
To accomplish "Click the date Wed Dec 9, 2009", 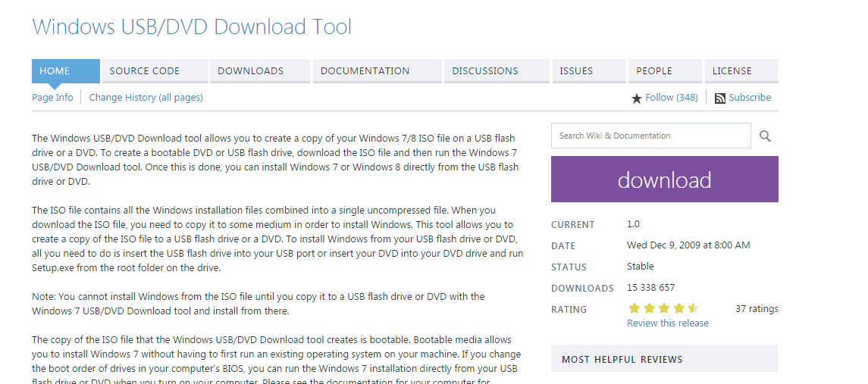I will [688, 245].
